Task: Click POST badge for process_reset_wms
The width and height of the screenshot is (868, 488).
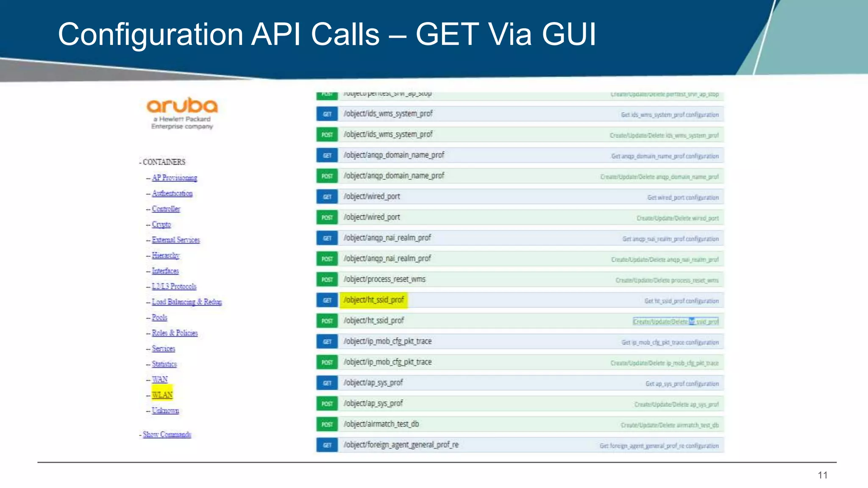Action: [x=327, y=280]
